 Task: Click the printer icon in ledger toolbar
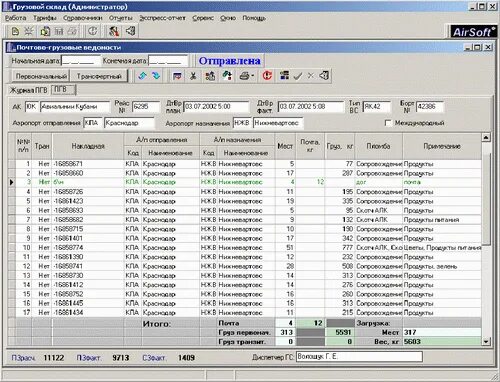pos(244,76)
